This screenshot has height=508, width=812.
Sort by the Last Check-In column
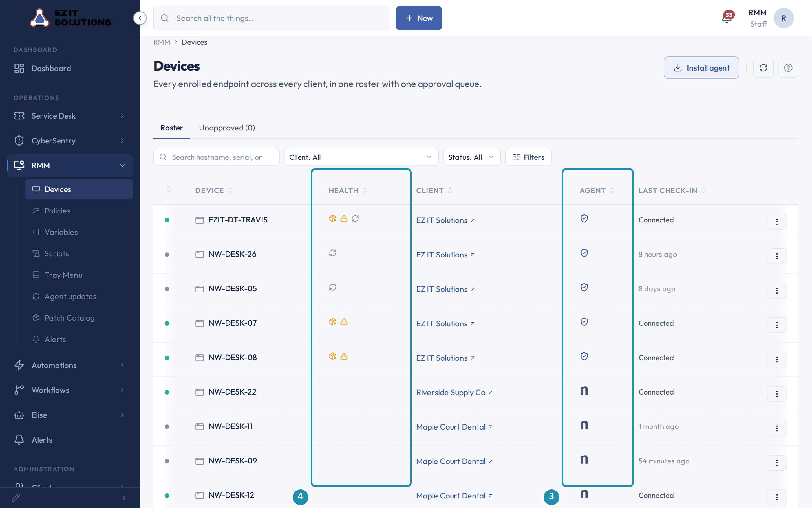(x=672, y=190)
